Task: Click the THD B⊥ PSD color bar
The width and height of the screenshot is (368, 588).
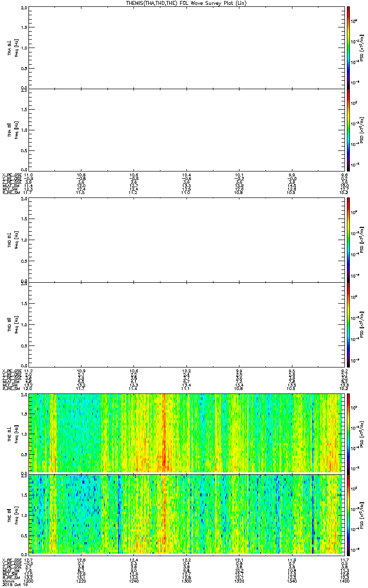Action: click(348, 241)
